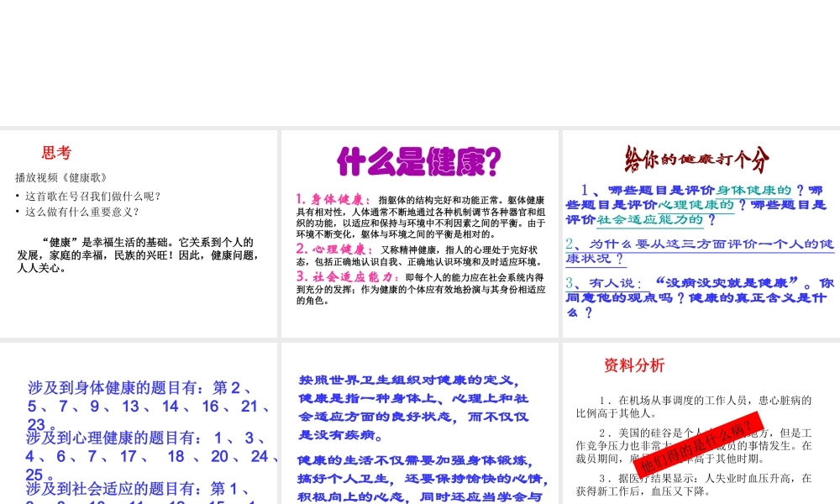Open the slide beginning 按照世界卫生组织对健康的定义
The width and height of the screenshot is (840, 504).
(419, 423)
